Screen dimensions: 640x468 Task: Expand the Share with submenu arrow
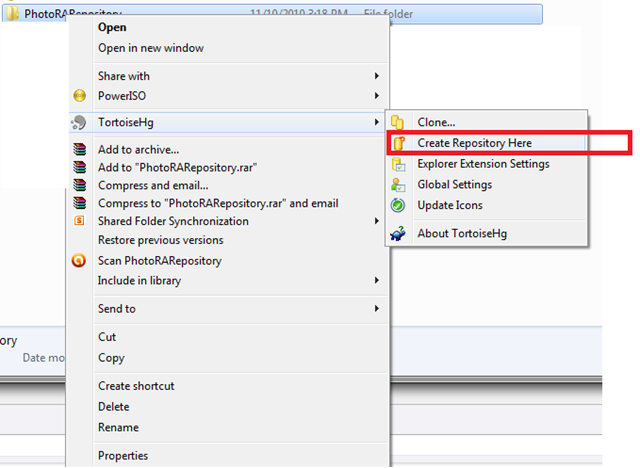(377, 76)
